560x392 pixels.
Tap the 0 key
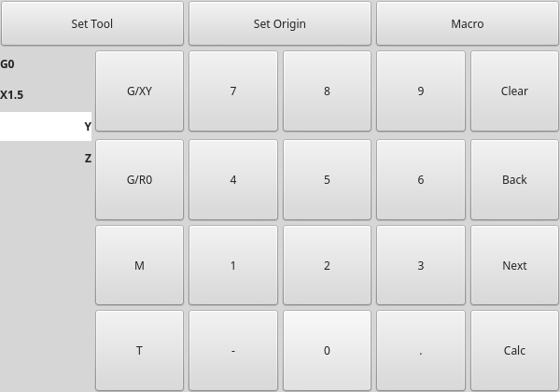[327, 350]
